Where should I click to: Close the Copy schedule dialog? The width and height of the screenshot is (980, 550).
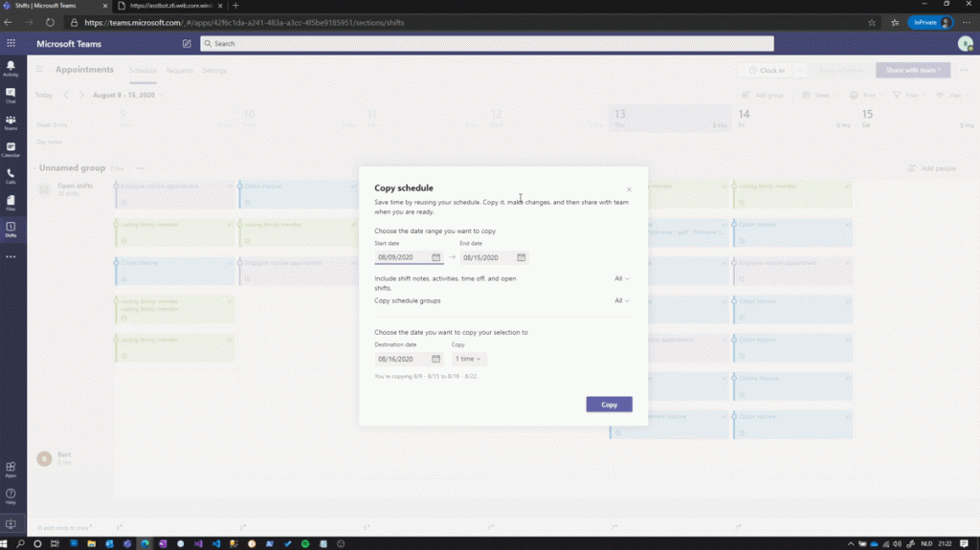tap(629, 189)
